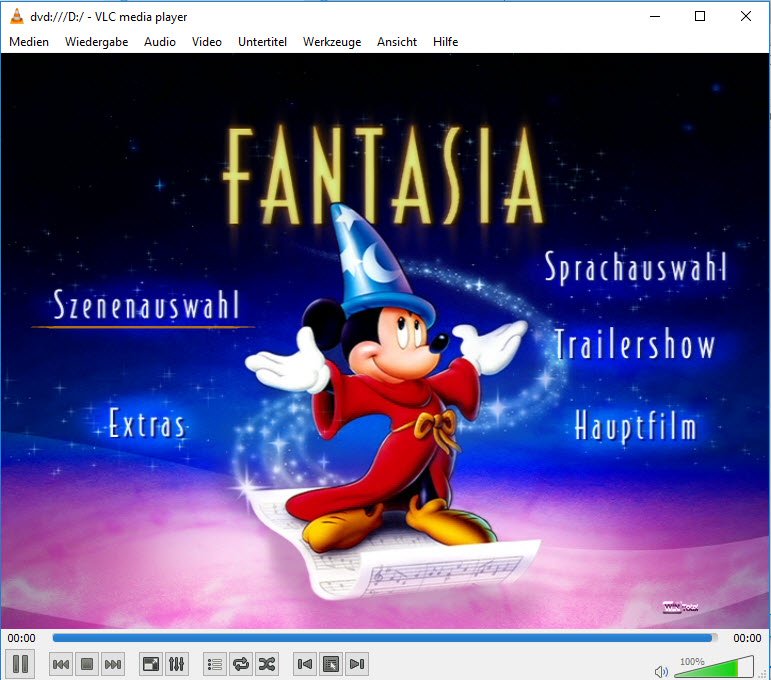This screenshot has height=680, width=771.
Task: Show the playlist view
Action: [x=215, y=664]
